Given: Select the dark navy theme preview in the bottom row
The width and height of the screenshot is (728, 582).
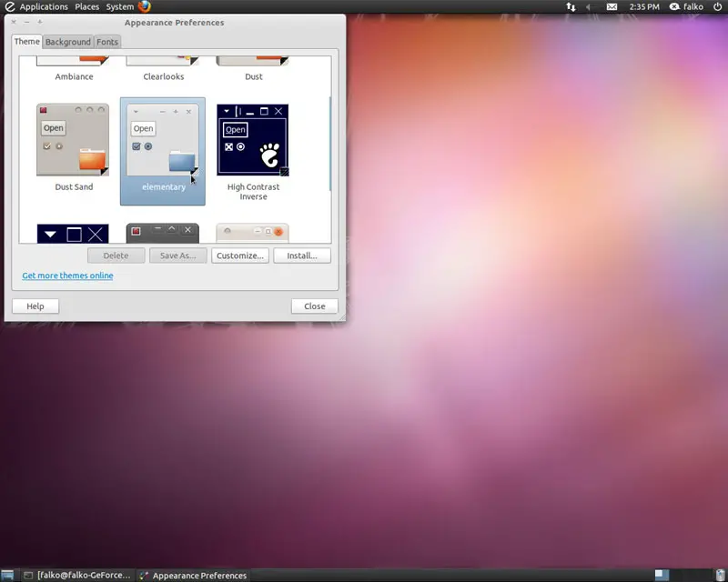Looking at the screenshot, I should pyautogui.click(x=73, y=234).
